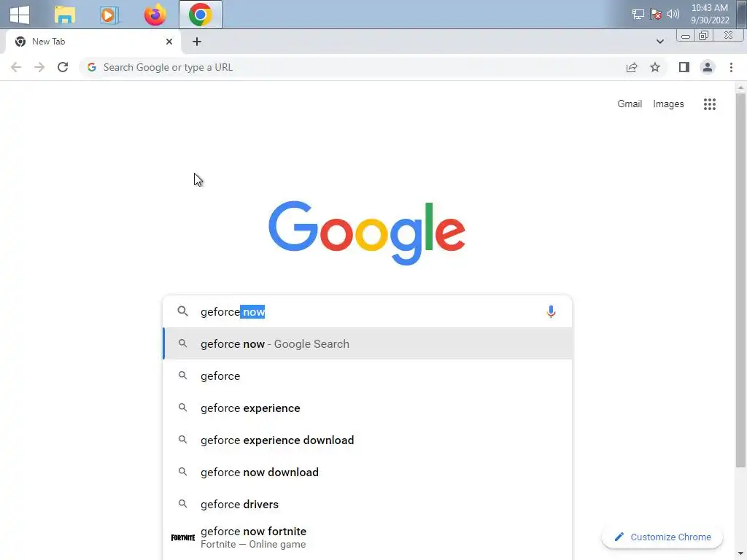
Task: Click the search box magnifier icon
Action: (182, 311)
